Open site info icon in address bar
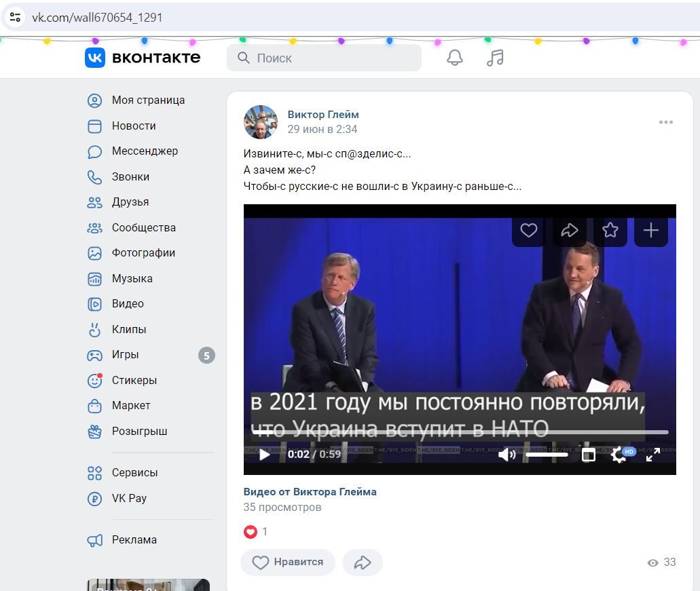Image resolution: width=700 pixels, height=591 pixels. point(15,18)
